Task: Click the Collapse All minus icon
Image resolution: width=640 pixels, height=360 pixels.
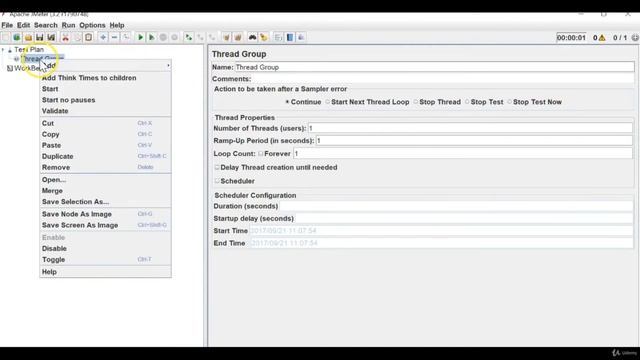Action: coord(114,38)
